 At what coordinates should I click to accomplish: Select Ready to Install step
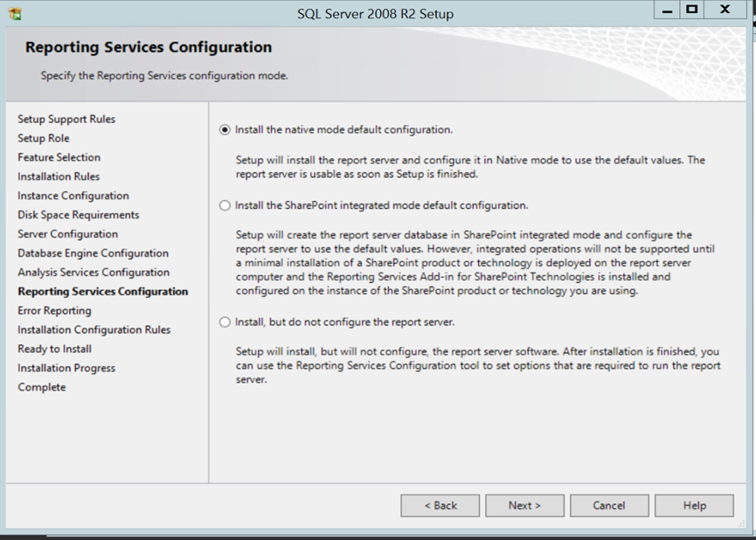point(54,349)
